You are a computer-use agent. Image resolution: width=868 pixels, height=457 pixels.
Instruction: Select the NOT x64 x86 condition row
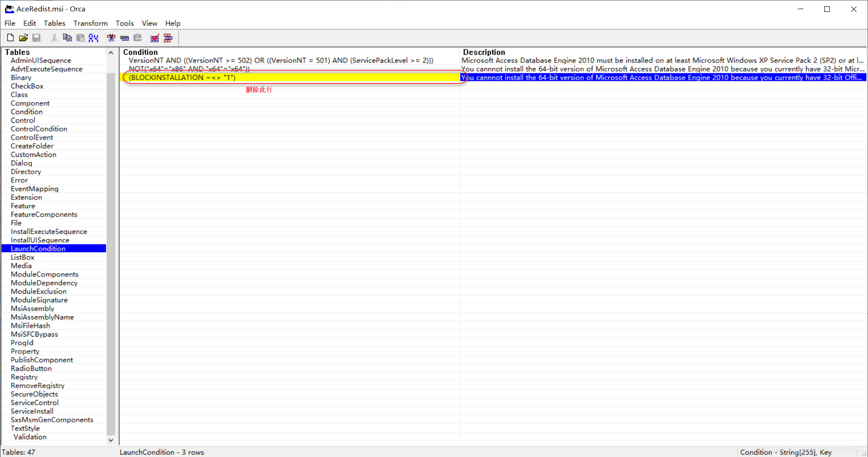189,69
